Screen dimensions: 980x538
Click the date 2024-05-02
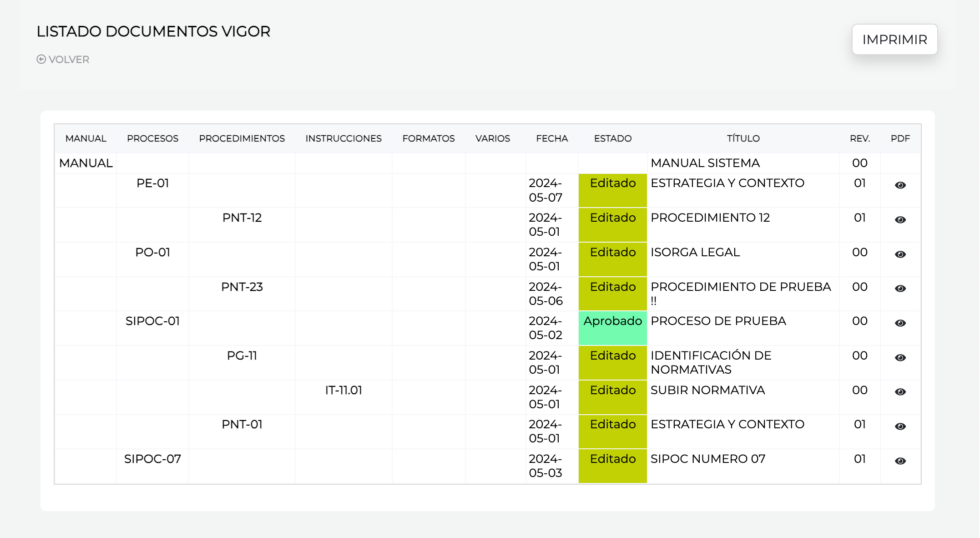click(x=546, y=328)
